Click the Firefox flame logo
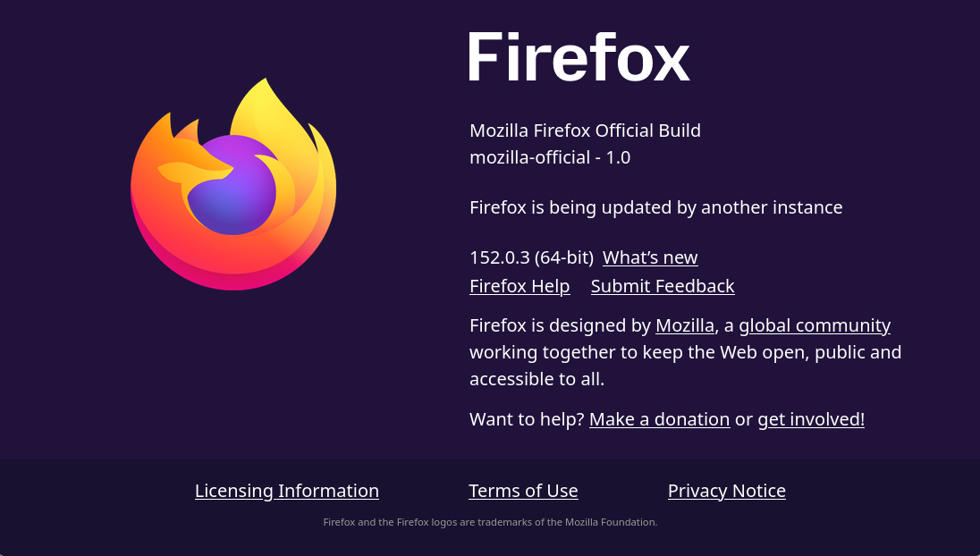 (233, 184)
